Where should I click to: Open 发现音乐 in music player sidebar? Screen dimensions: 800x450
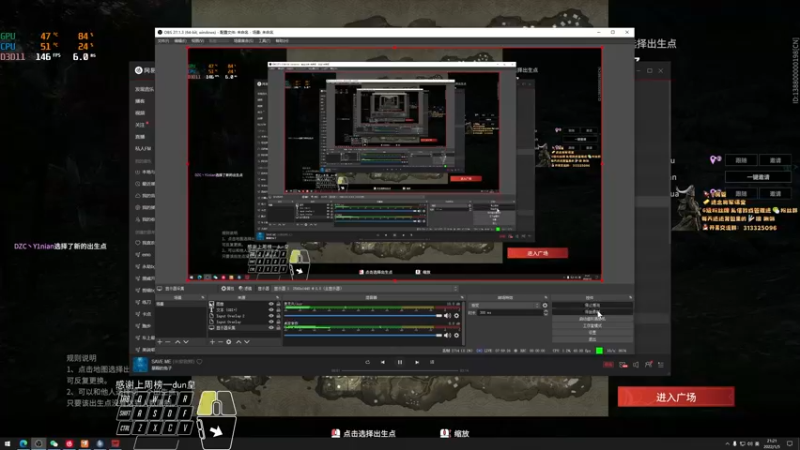(x=144, y=89)
